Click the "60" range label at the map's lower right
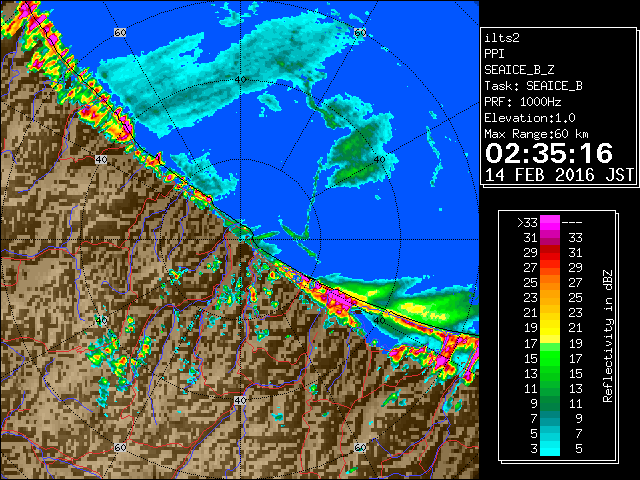The width and height of the screenshot is (640, 480). click(x=360, y=447)
